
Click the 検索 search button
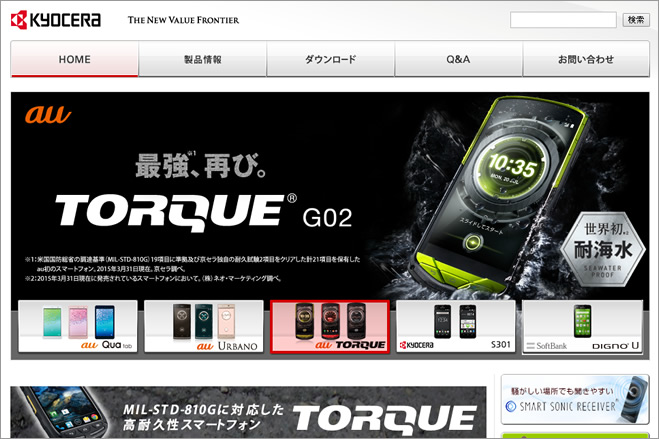tap(636, 20)
